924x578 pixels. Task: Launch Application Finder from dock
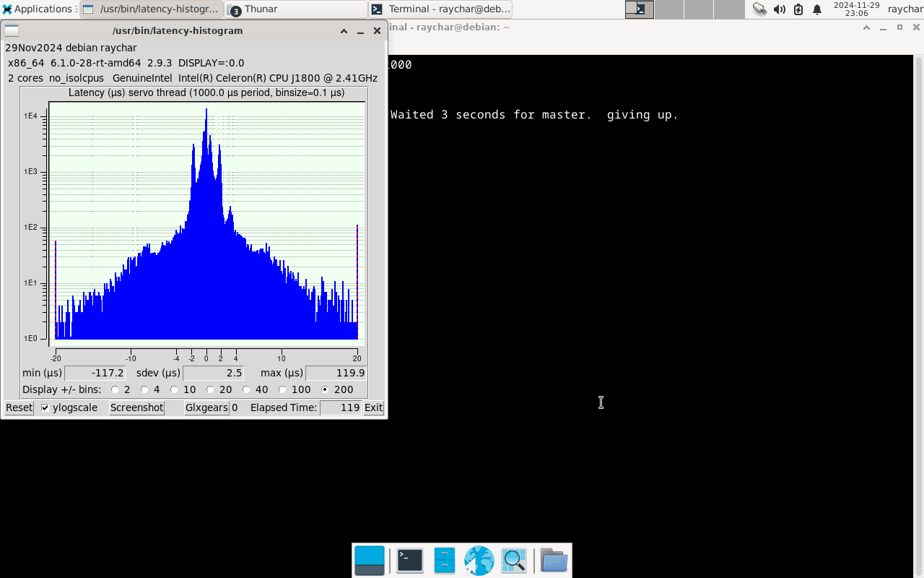click(x=514, y=561)
